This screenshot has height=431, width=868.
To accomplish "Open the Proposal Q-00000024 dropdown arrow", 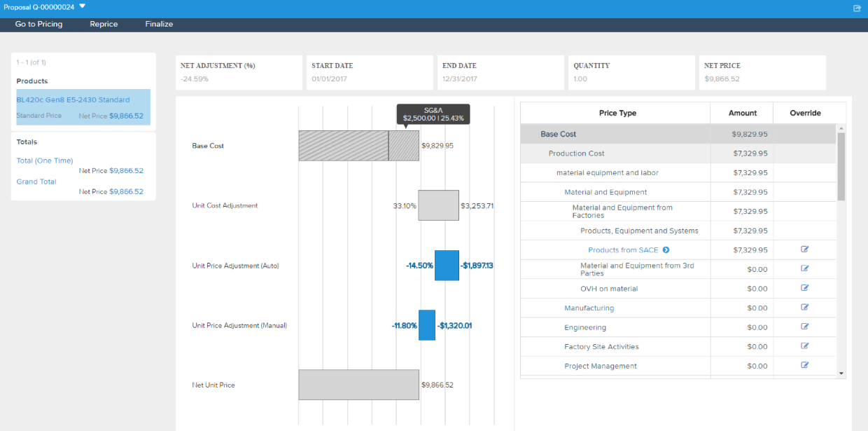I will [82, 6].
